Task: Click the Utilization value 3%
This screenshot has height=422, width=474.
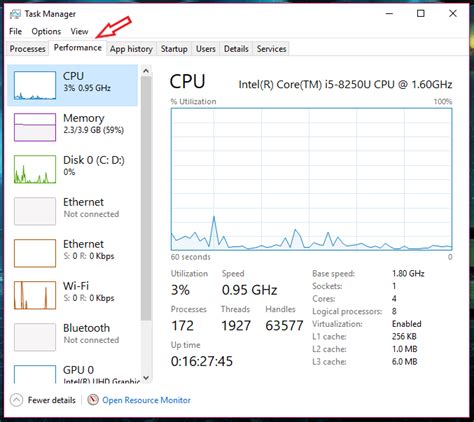Action: point(180,290)
